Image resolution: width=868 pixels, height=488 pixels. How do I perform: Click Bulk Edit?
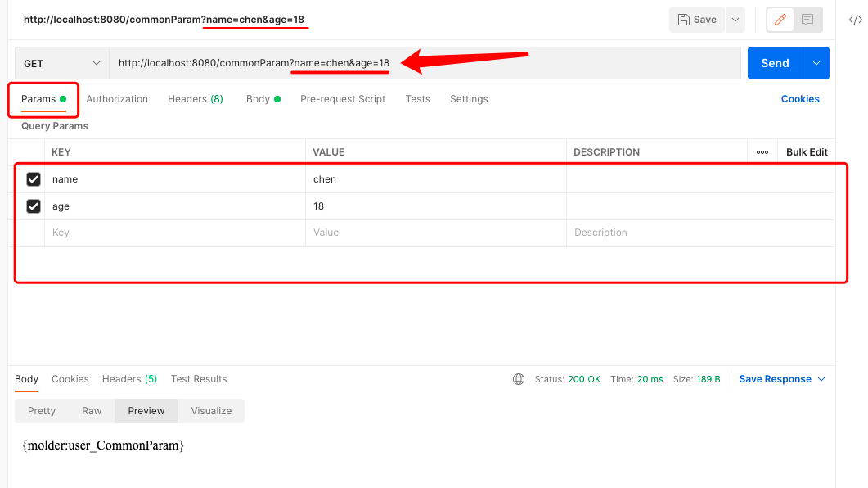pos(807,152)
